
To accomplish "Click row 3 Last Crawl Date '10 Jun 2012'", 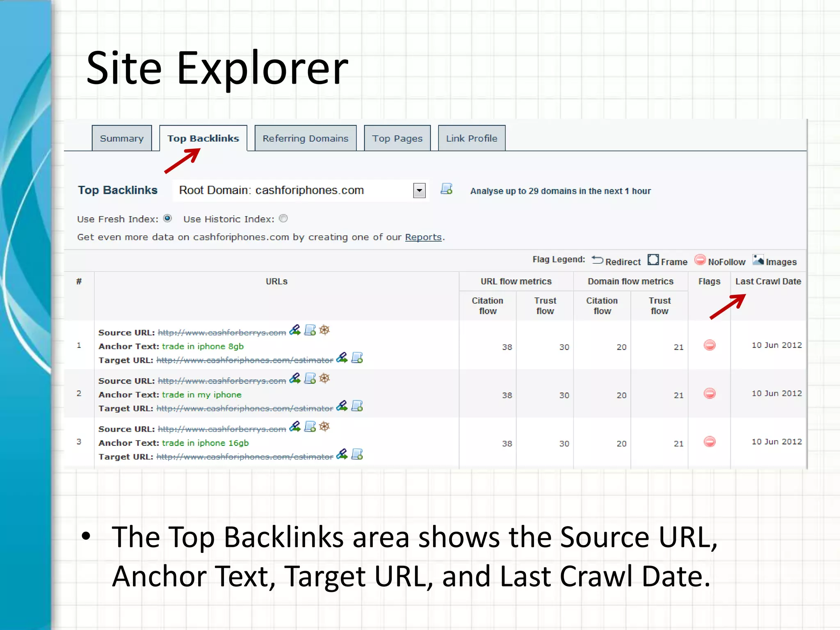I will click(776, 442).
